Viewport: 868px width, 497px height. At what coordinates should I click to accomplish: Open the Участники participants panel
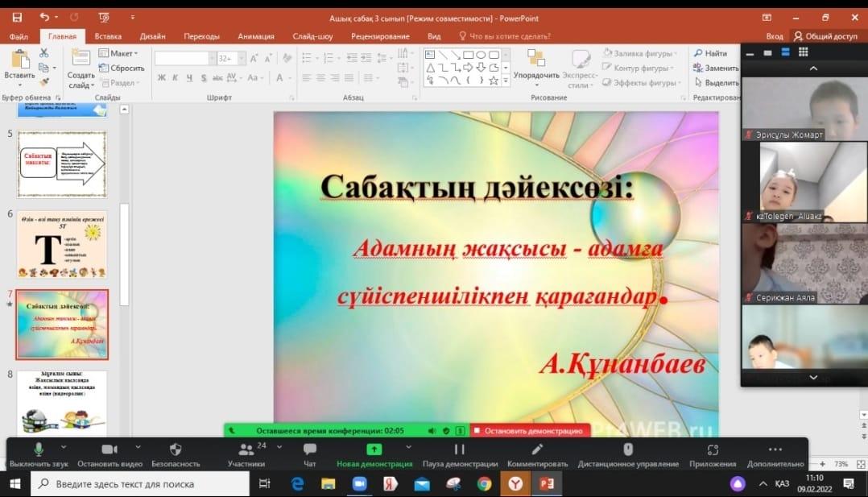pyautogui.click(x=247, y=455)
